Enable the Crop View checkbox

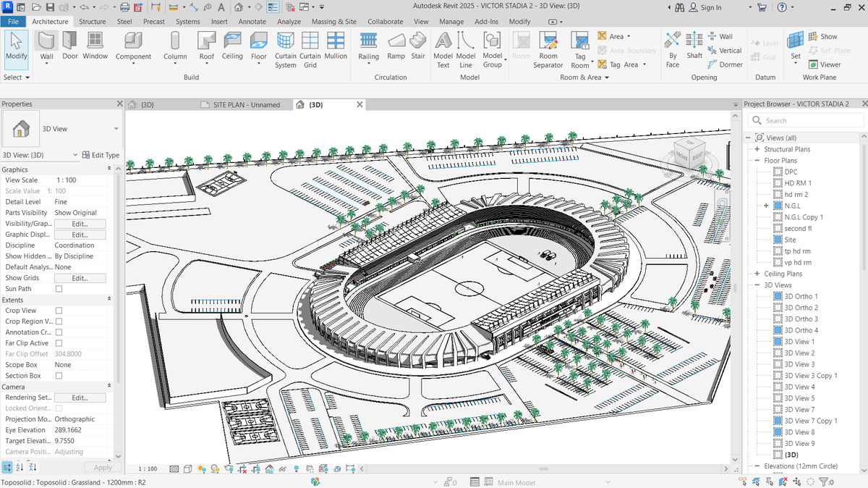[59, 311]
